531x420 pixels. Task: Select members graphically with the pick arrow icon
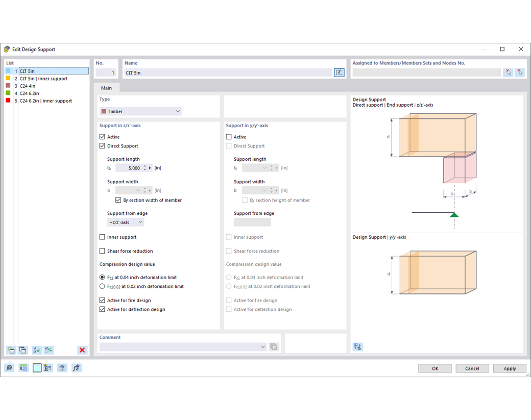[508, 72]
